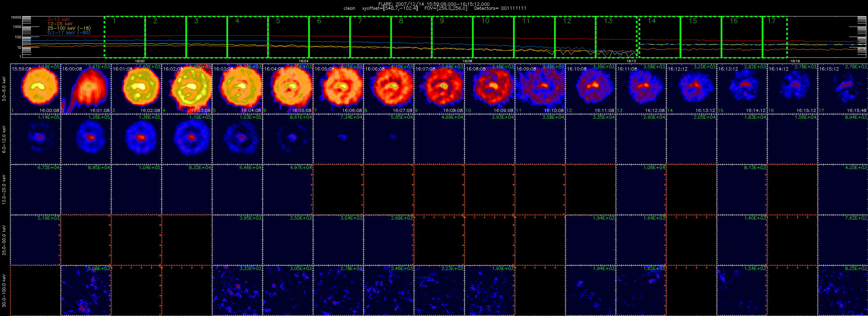Open the 12-25 keV panel labeled 1.06E+04

(641, 190)
